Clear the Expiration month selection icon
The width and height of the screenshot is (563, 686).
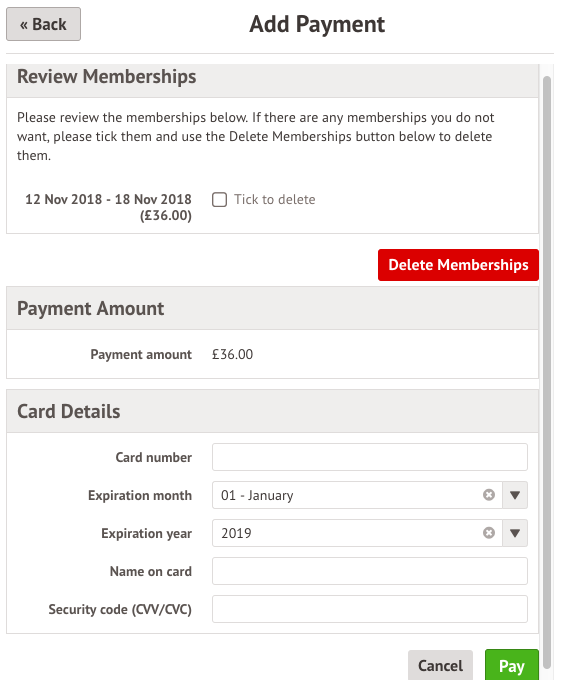489,495
